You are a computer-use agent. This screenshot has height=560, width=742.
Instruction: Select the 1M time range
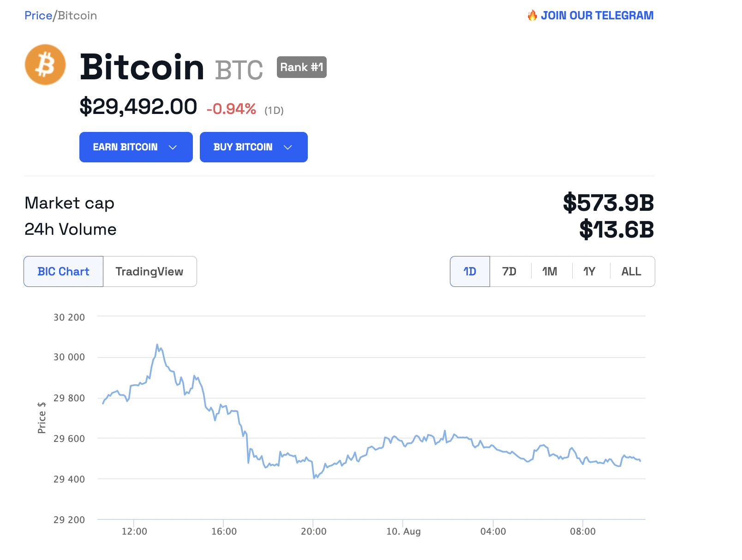(x=550, y=272)
